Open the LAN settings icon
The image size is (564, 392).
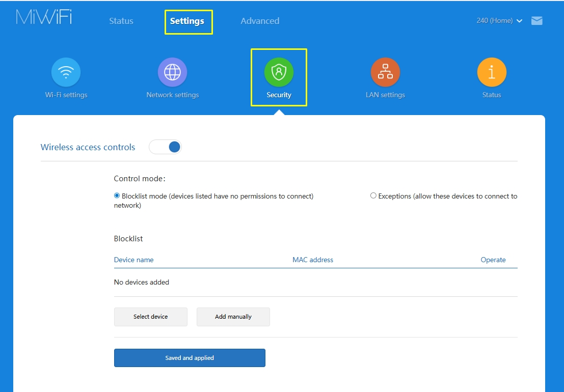385,72
